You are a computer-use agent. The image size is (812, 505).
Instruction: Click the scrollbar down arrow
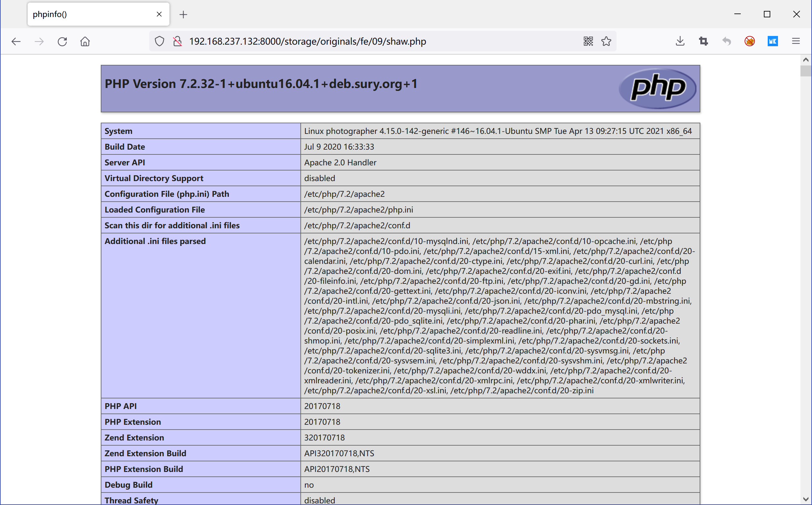[x=806, y=500]
